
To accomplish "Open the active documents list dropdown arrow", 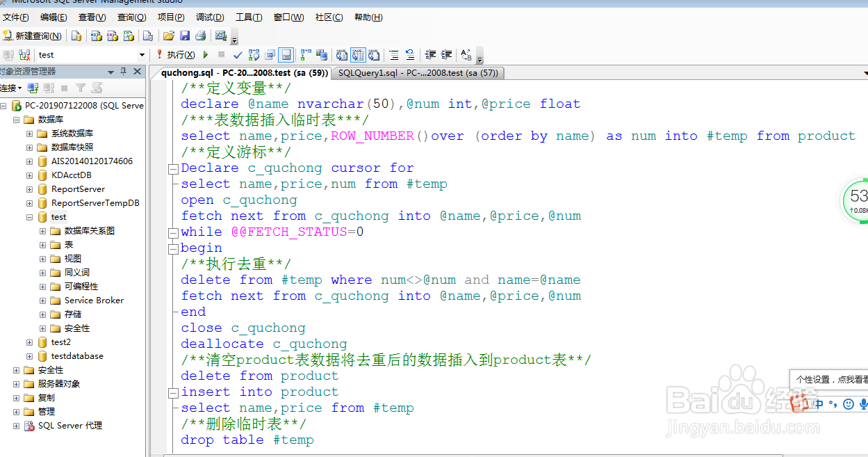I will click(x=865, y=72).
